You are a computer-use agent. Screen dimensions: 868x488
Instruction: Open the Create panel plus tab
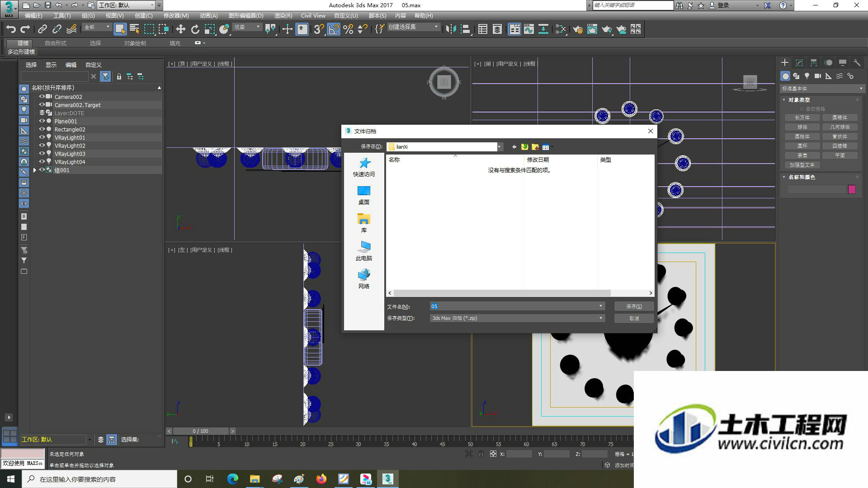[785, 63]
